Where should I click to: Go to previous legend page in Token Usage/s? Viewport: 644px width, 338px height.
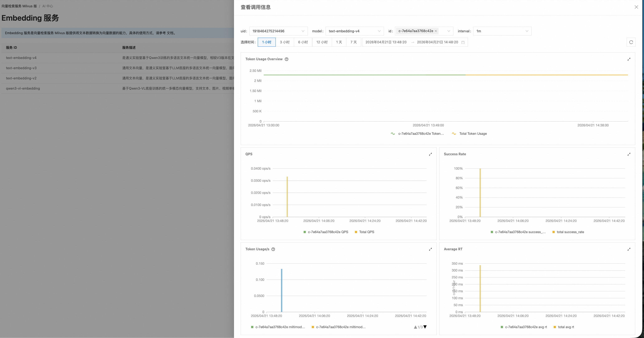(415, 327)
